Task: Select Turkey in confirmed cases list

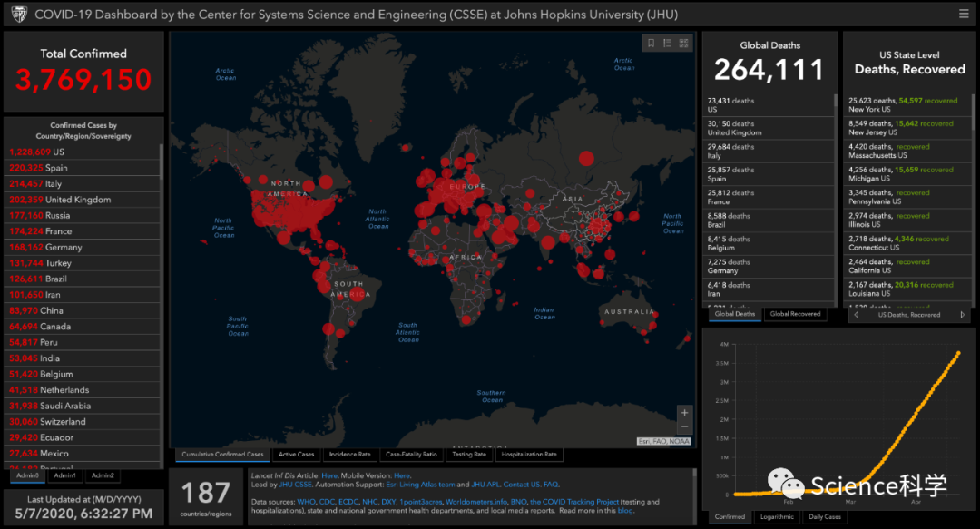Action: (82, 263)
